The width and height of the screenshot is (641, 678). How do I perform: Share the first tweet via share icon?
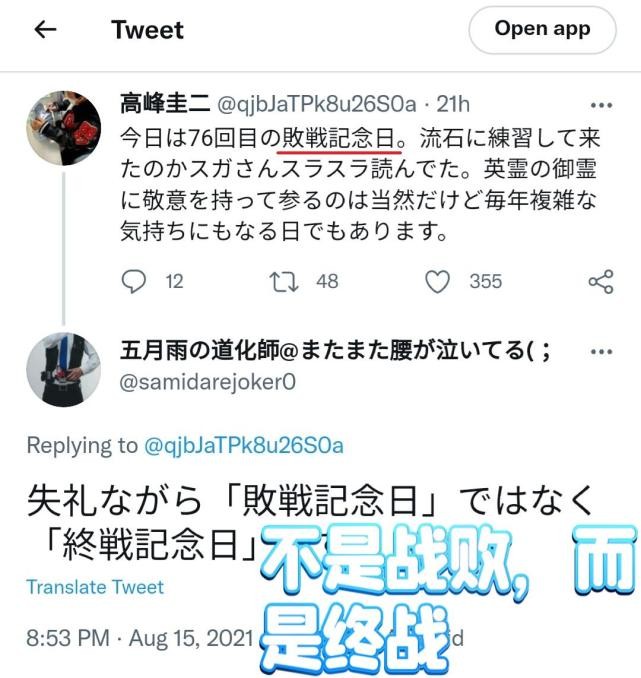pos(601,281)
